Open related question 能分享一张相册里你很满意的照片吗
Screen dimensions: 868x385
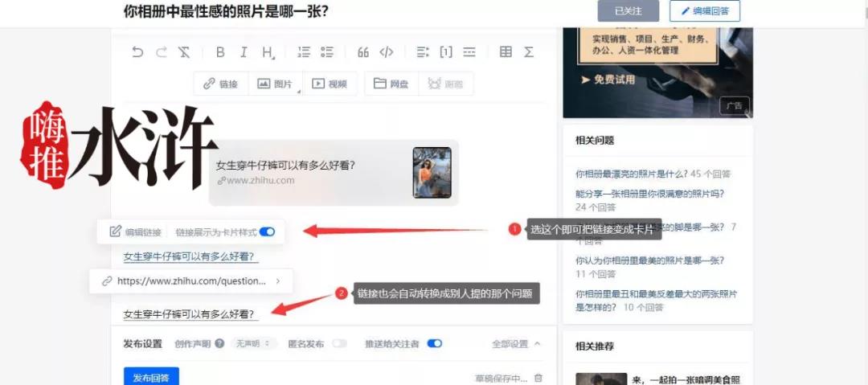650,194
